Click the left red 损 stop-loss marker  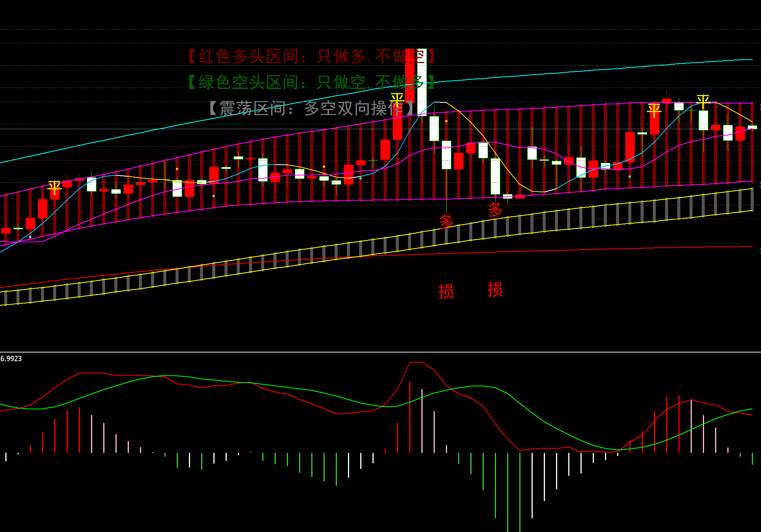click(446, 291)
